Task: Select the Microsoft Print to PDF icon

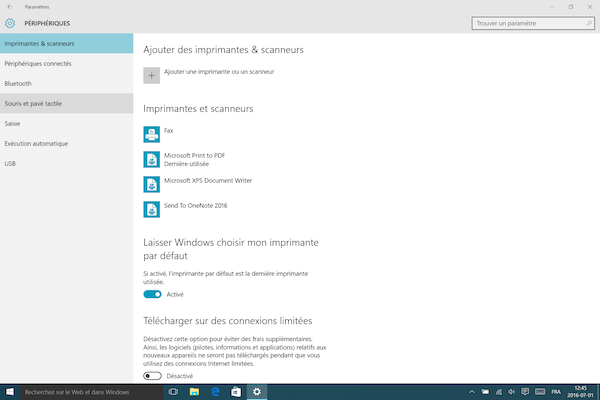Action: coord(152,160)
